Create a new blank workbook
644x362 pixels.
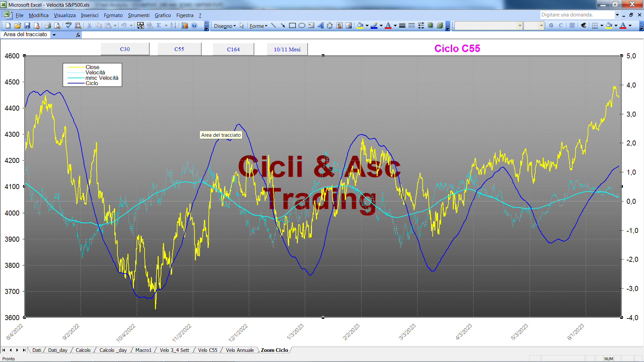(x=8, y=25)
